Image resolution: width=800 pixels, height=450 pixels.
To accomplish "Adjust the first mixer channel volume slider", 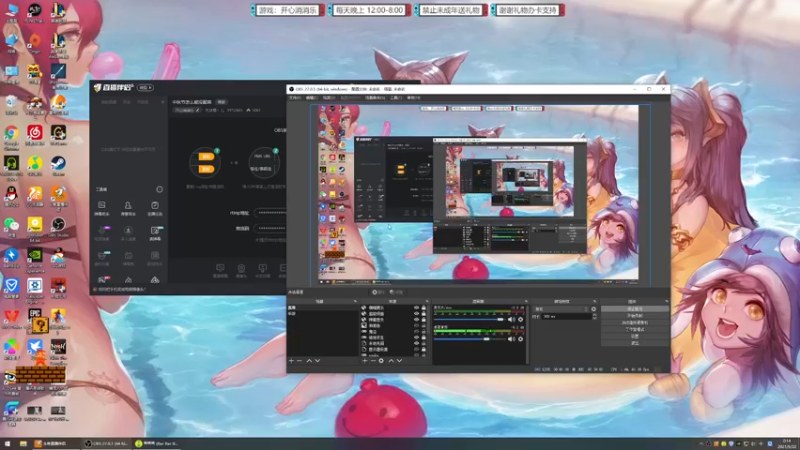I will tap(469, 319).
